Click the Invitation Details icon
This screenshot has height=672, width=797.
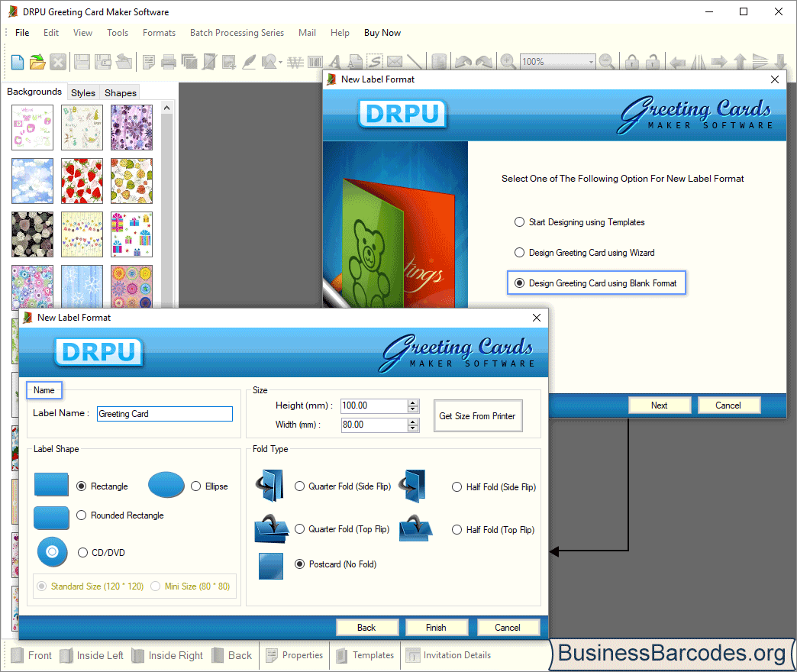[413, 655]
